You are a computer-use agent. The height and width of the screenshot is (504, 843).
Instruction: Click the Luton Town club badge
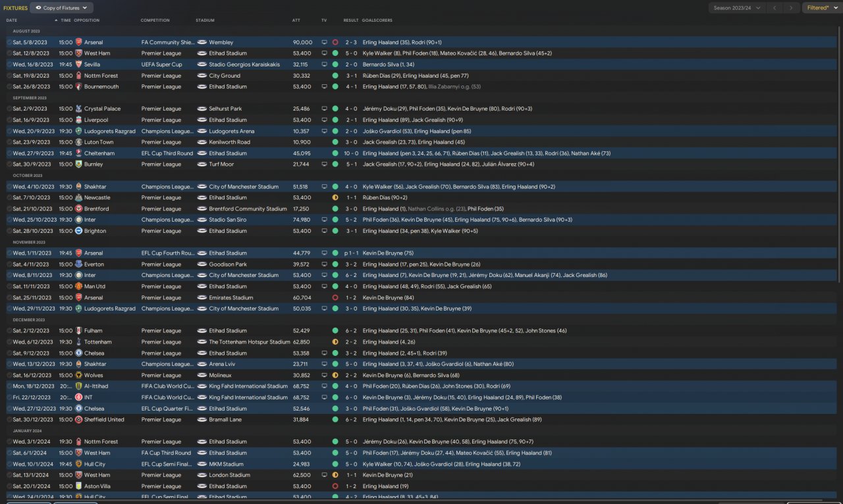coord(78,142)
